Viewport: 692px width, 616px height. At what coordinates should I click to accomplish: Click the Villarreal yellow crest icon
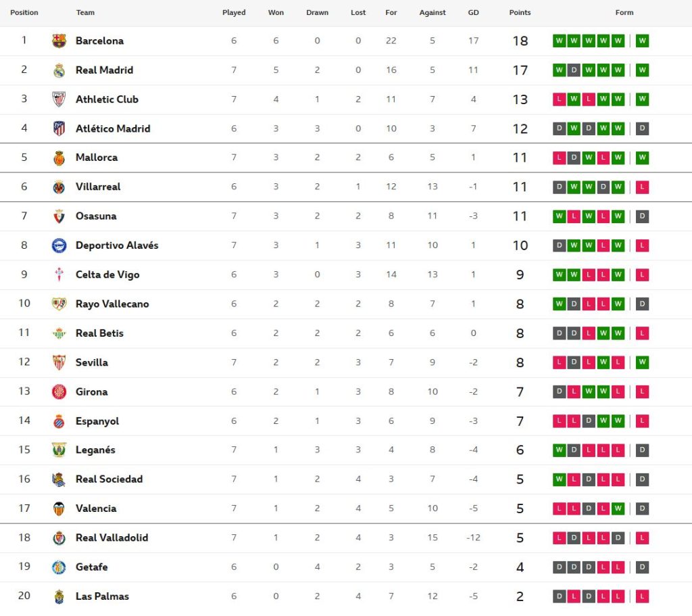[x=59, y=187]
